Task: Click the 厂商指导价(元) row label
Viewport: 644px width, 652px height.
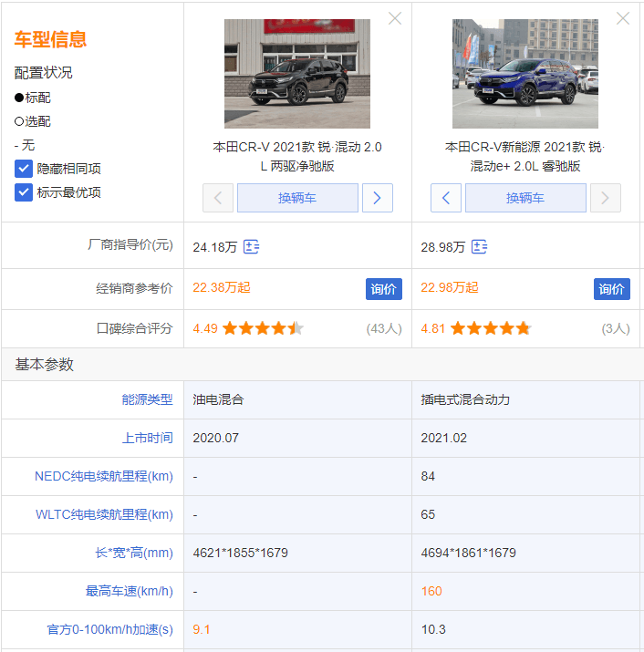Action: [x=130, y=244]
